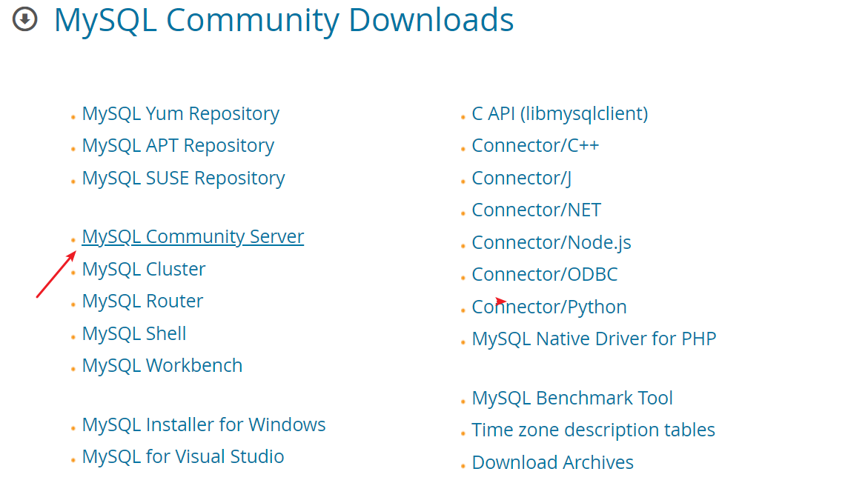This screenshot has width=868, height=503.
Task: Open the MySQL Community Server link
Action: tap(193, 237)
